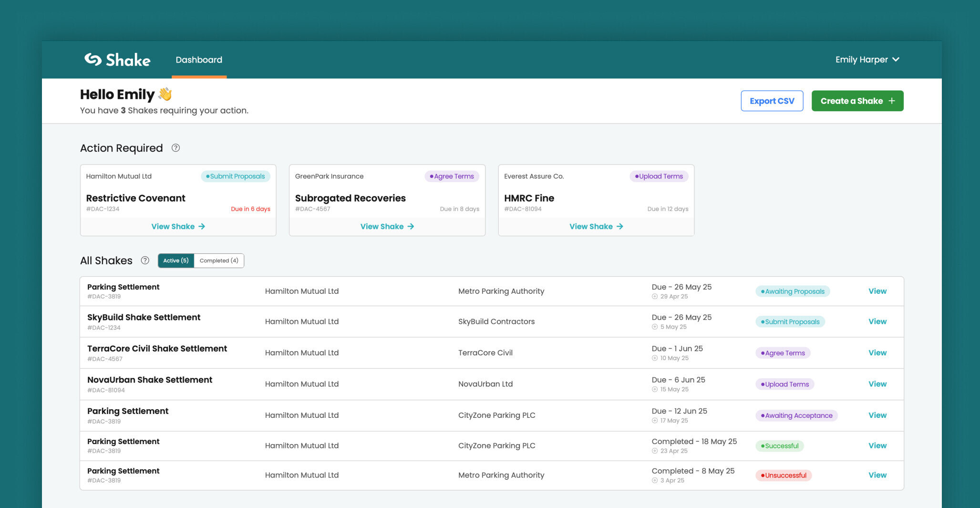980x508 pixels.
Task: Click the plus icon on Create a Shake
Action: [892, 101]
